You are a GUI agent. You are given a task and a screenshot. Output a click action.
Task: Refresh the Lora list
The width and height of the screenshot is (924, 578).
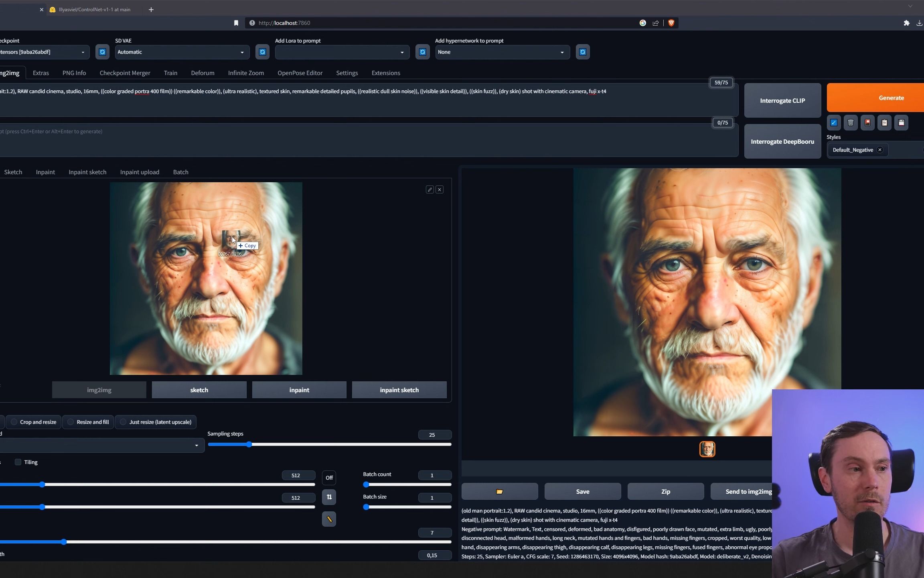[x=422, y=52]
